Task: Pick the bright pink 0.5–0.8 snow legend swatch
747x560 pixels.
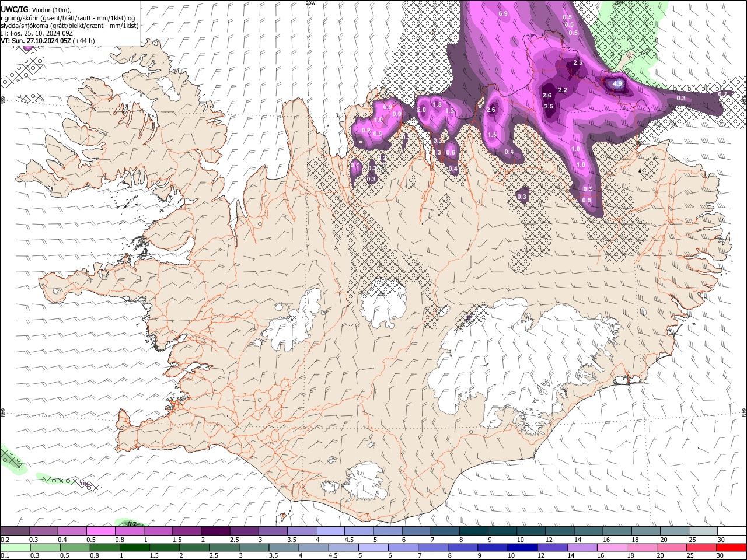Action: tap(100, 531)
